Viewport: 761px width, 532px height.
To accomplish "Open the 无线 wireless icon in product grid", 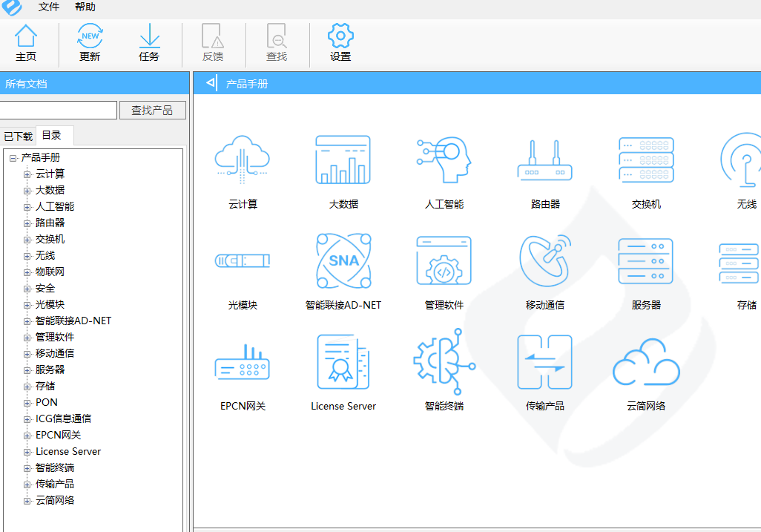I will click(x=742, y=160).
